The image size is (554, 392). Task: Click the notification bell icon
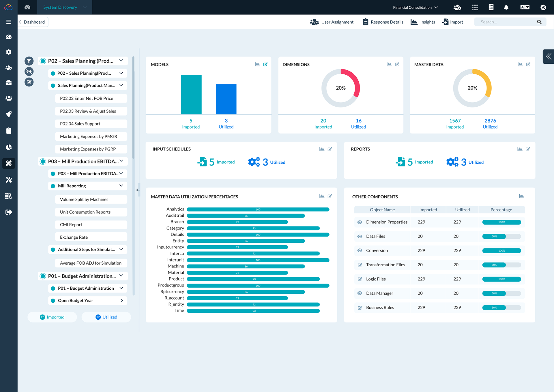506,7
